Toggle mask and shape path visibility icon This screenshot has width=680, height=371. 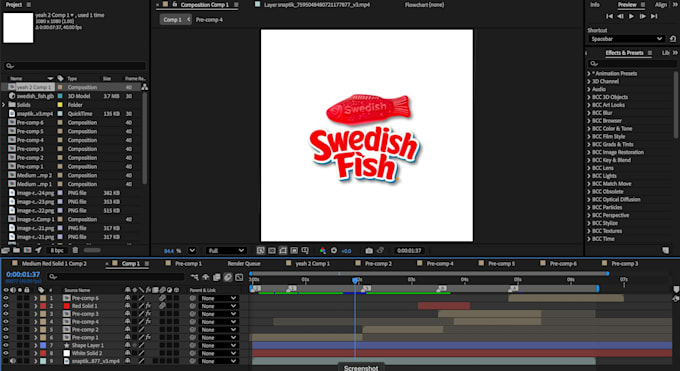pyautogui.click(x=283, y=250)
